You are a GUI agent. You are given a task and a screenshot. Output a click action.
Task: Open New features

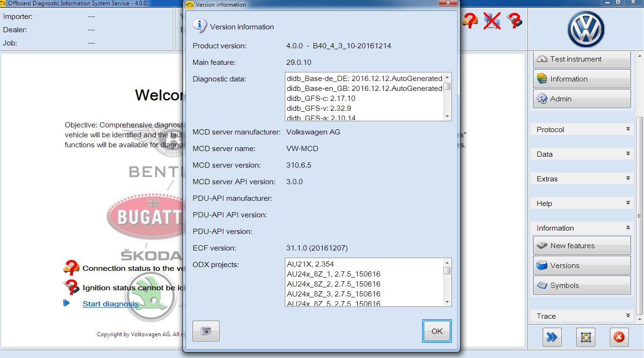(x=582, y=245)
